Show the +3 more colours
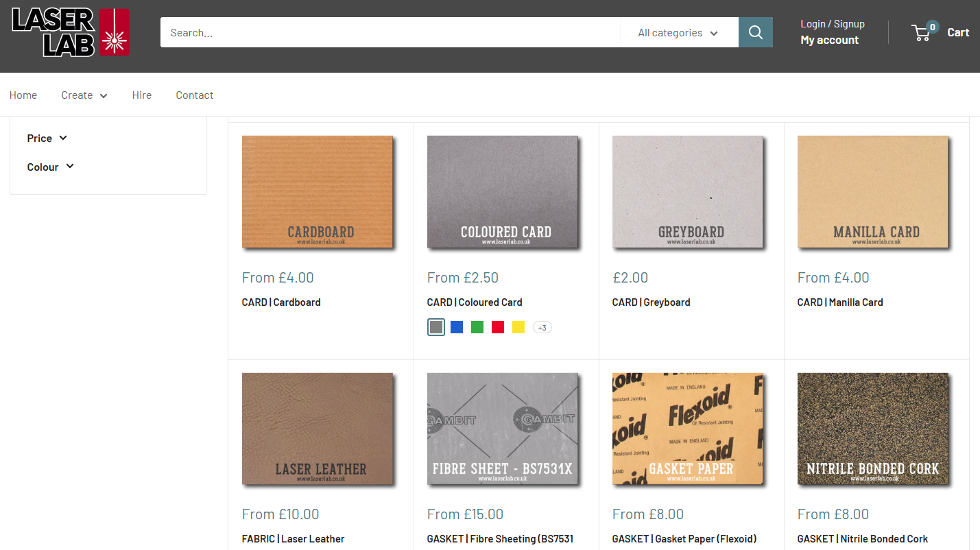The image size is (980, 550). tap(542, 328)
